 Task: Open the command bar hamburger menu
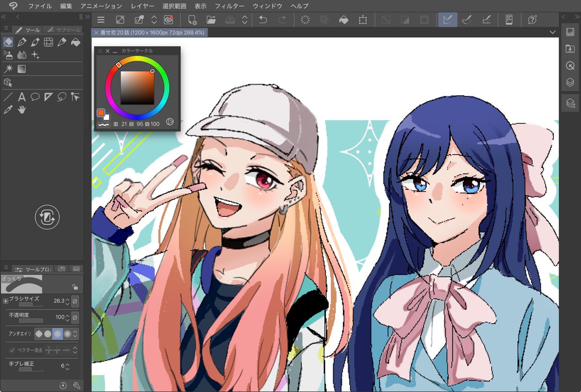101,20
